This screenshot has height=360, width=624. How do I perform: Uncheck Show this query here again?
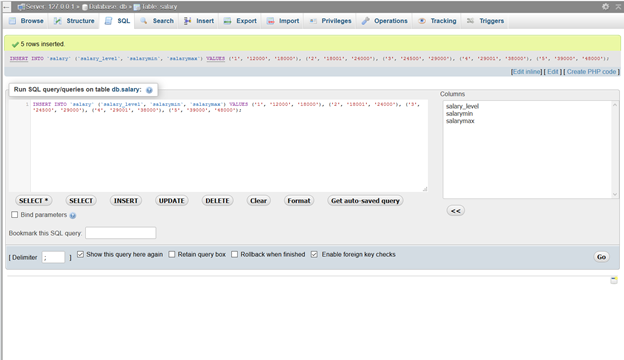pyautogui.click(x=80, y=254)
